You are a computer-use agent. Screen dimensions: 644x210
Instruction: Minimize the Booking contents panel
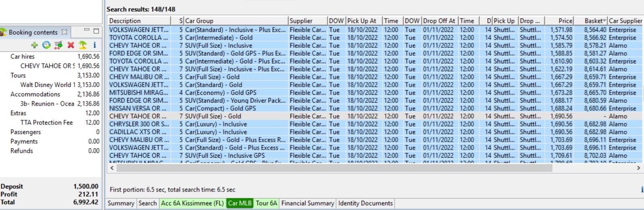(x=87, y=31)
